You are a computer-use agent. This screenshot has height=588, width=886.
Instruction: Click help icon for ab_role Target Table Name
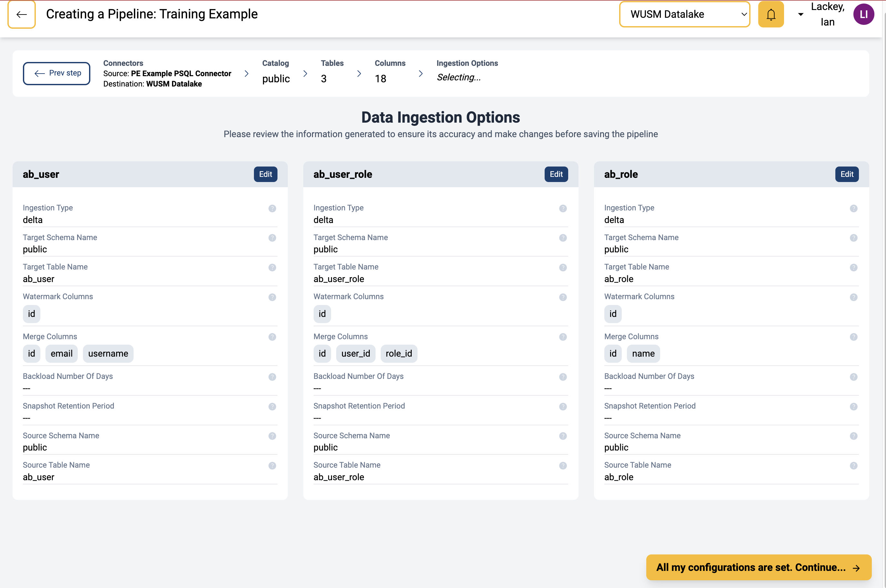(854, 267)
